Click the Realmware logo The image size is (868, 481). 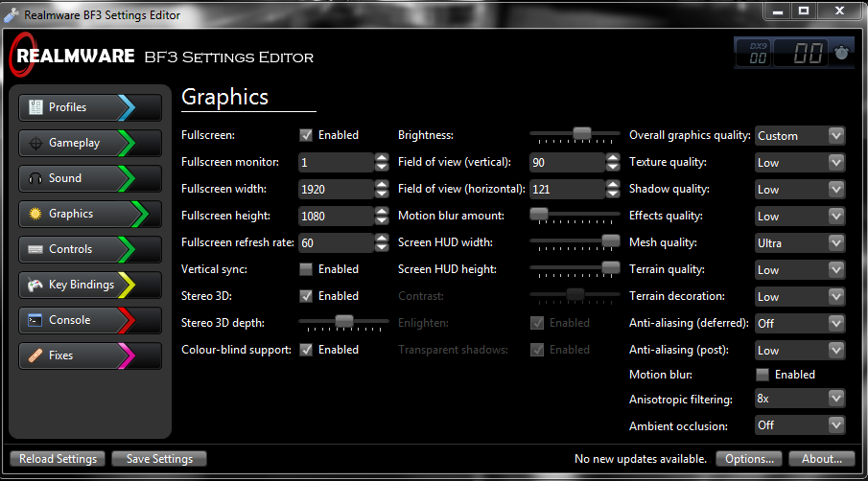tap(72, 56)
